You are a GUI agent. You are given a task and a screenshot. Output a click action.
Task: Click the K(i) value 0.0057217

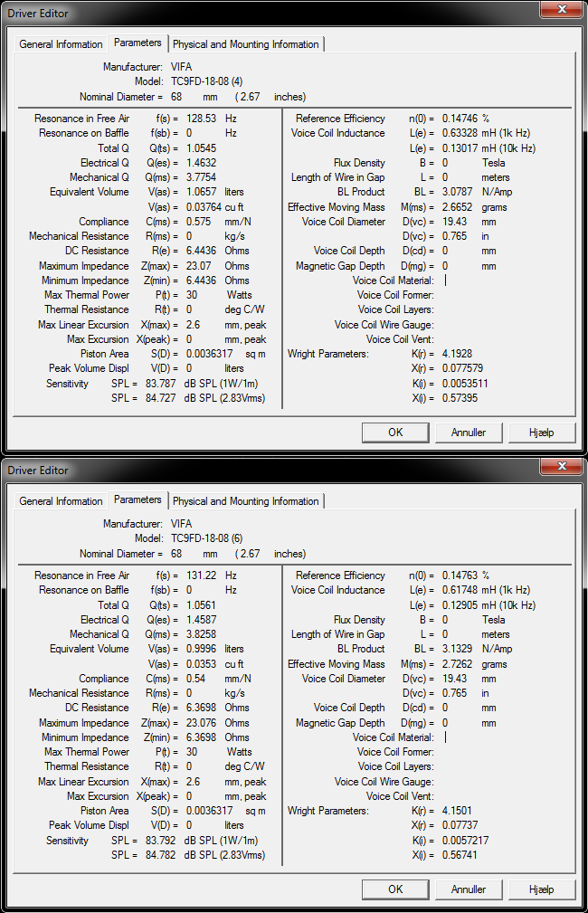(465, 841)
